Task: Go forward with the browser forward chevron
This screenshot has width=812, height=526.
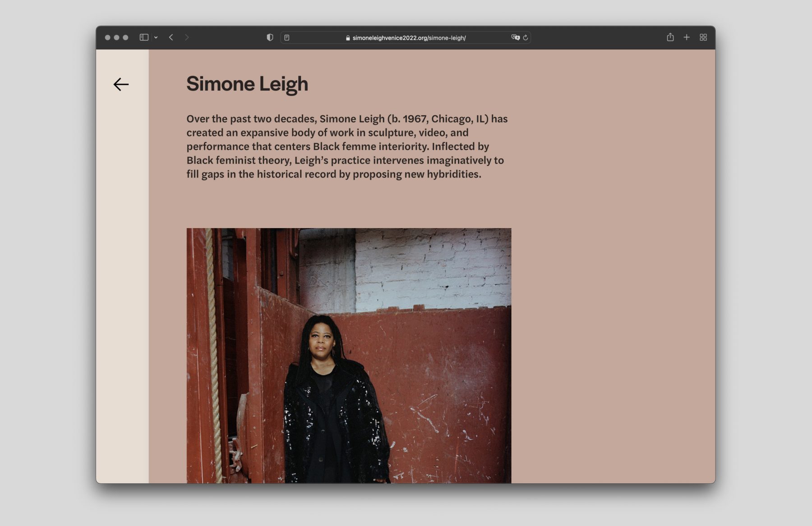Action: [187, 37]
